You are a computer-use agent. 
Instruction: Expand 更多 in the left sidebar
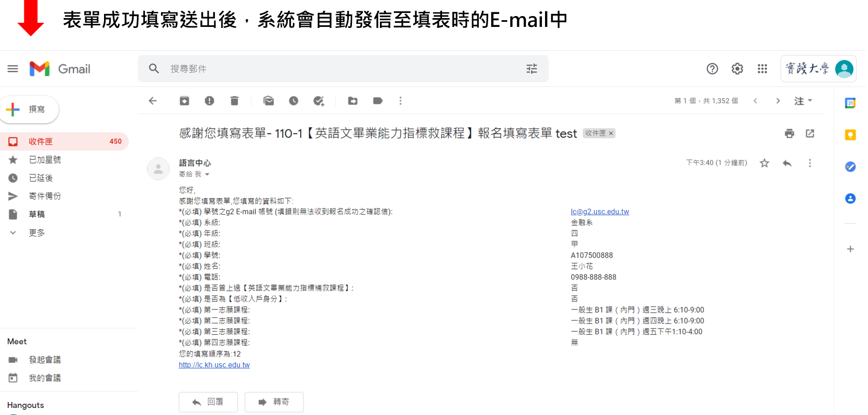(37, 233)
